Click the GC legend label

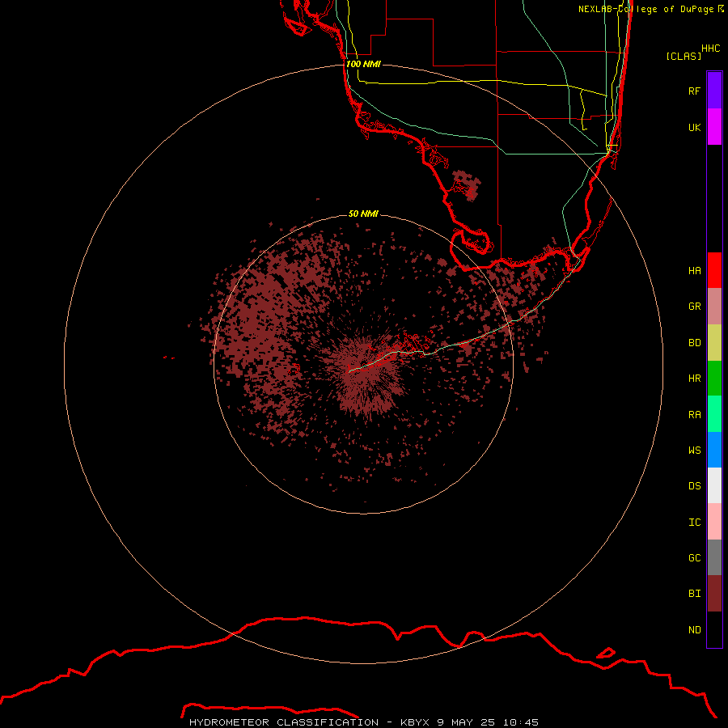[x=695, y=558]
